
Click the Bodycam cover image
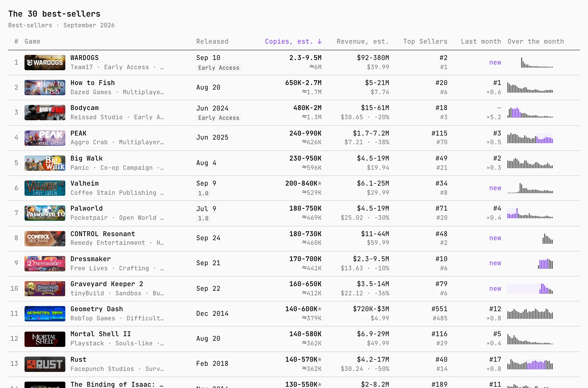pyautogui.click(x=45, y=112)
